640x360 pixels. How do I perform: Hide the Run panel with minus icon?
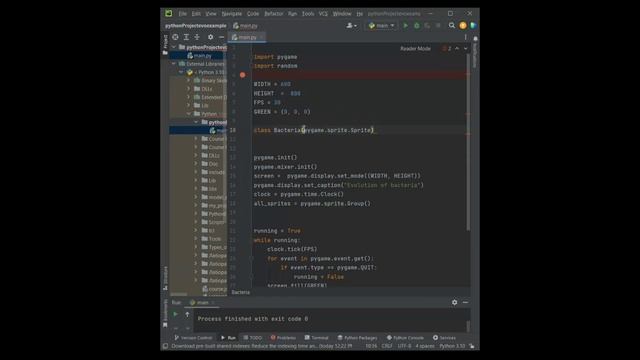point(465,302)
